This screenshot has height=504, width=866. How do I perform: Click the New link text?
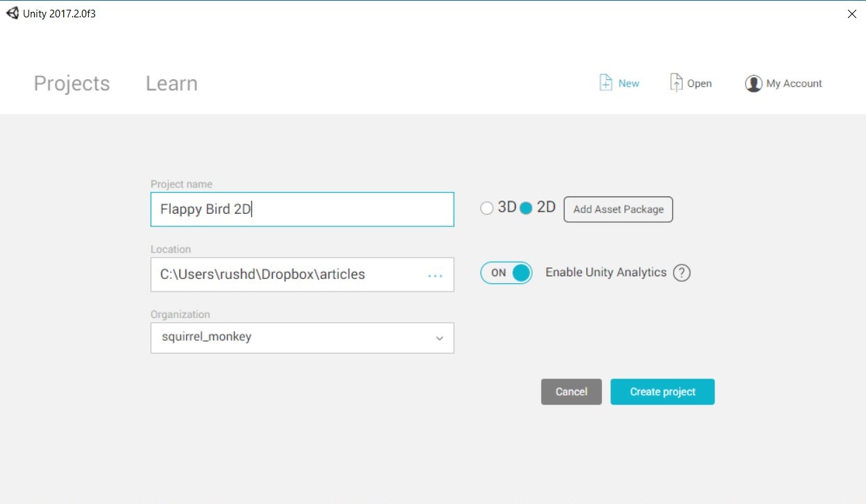(628, 83)
